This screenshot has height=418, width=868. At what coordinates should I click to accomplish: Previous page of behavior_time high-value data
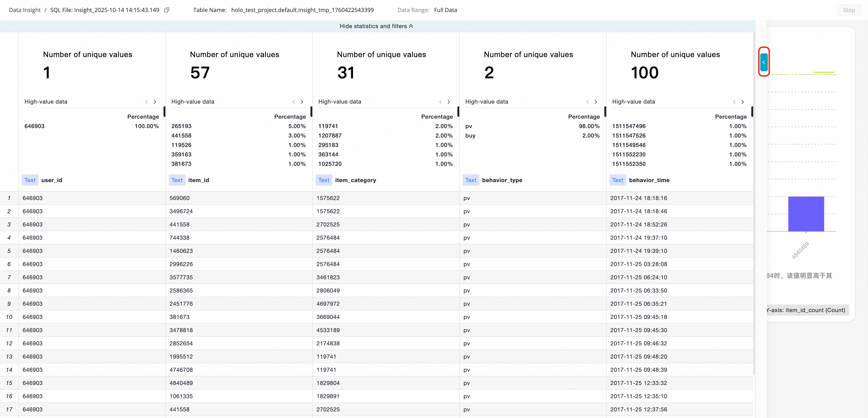[x=734, y=102]
